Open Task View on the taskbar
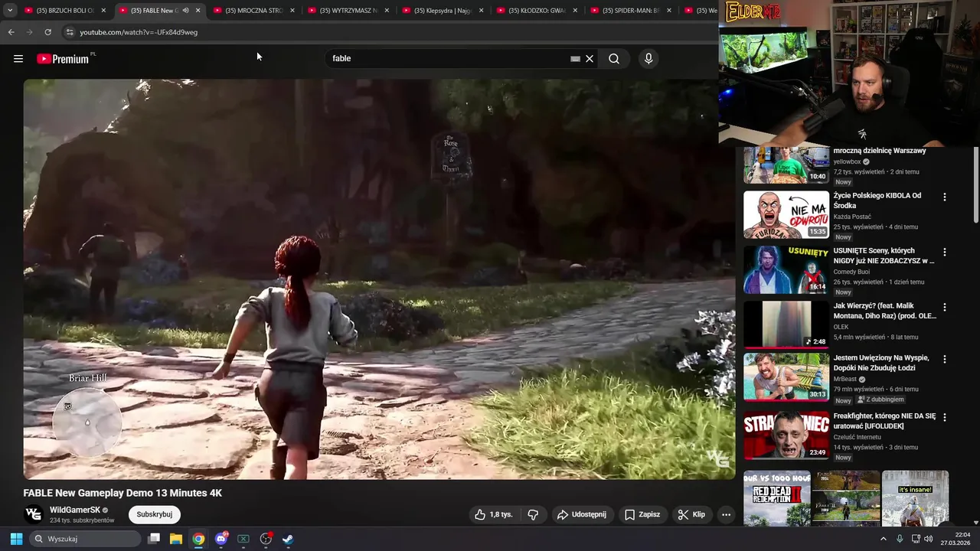 (x=154, y=539)
